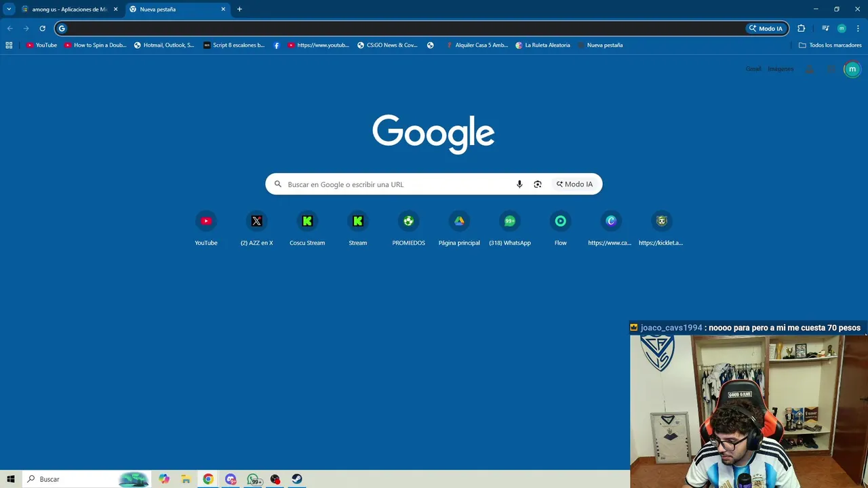Screen dimensions: 868x488
Task: Open the https://www.ca... shortcut tile
Action: tap(610, 228)
